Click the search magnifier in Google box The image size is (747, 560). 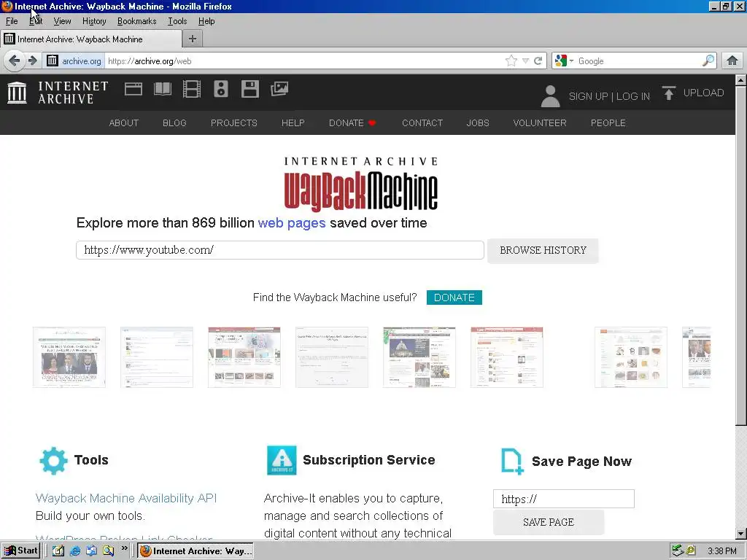click(708, 61)
